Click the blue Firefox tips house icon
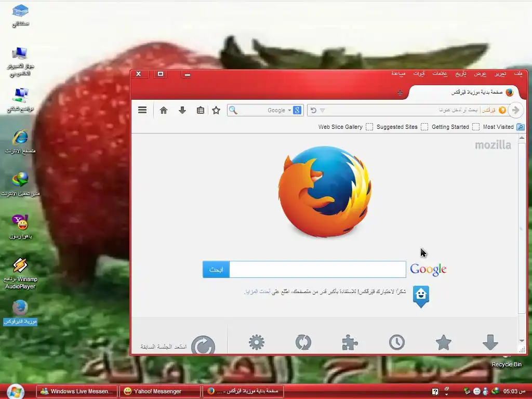This screenshot has height=399, width=532. [x=421, y=296]
